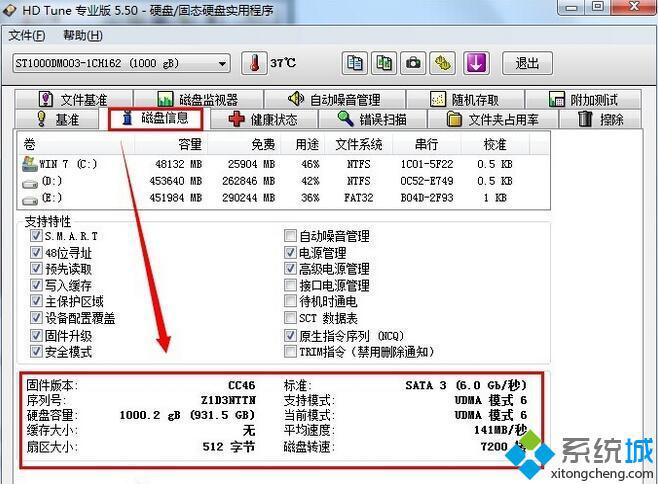
Task: Toggle the 48位寻址 checkbox
Action: click(36, 252)
